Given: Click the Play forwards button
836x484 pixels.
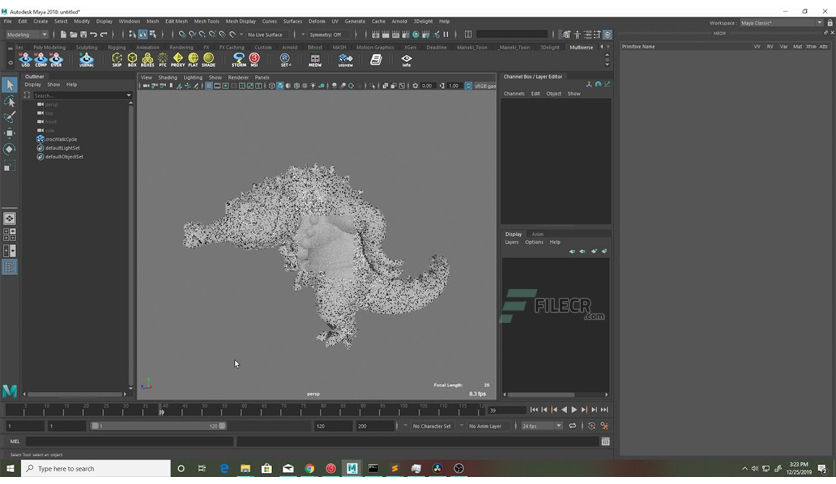Looking at the screenshot, I should pyautogui.click(x=574, y=410).
